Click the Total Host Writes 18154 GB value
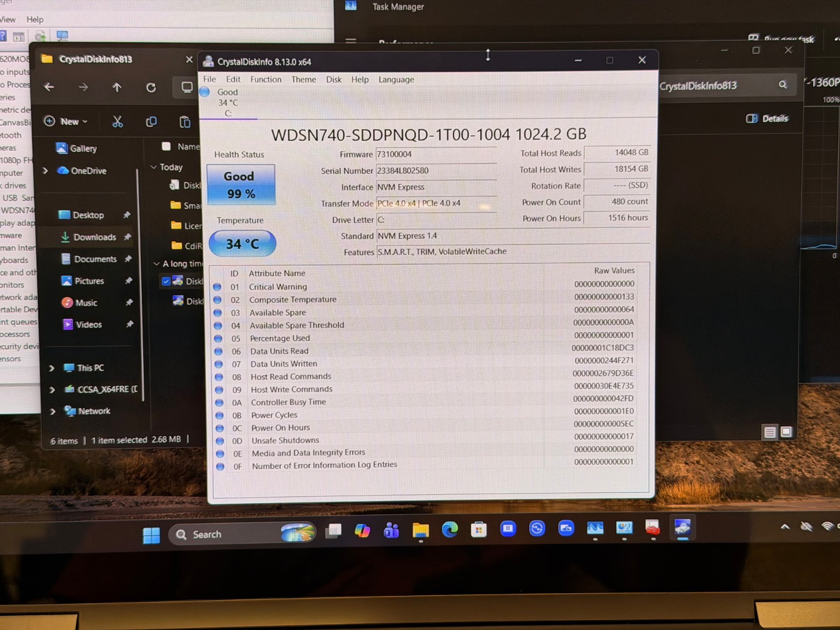Image resolution: width=840 pixels, height=630 pixels. [x=617, y=169]
